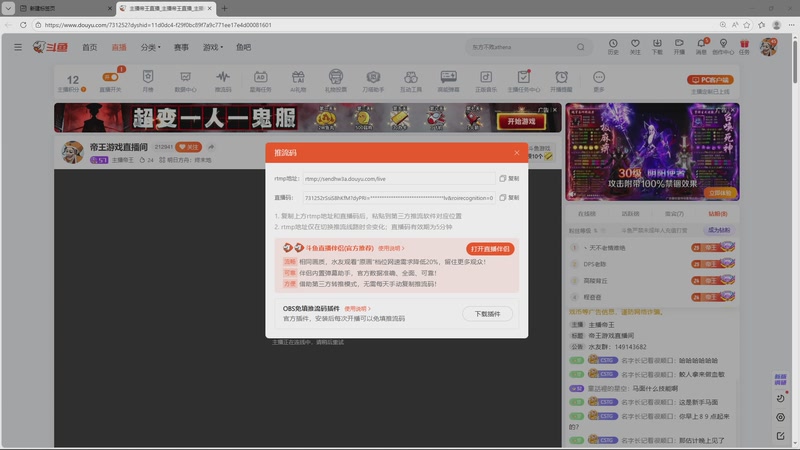Click the 斗鱼 logo

click(50, 47)
